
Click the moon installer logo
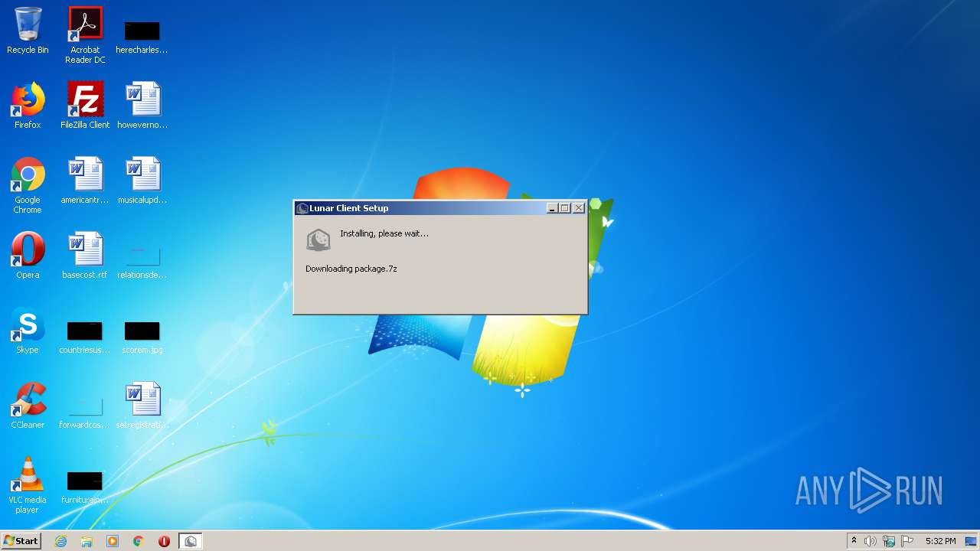[318, 240]
